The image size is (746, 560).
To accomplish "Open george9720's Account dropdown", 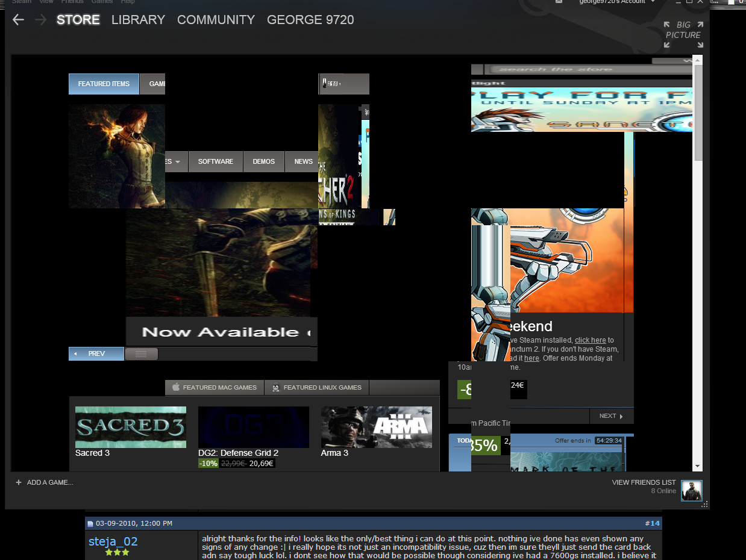I will click(x=616, y=2).
